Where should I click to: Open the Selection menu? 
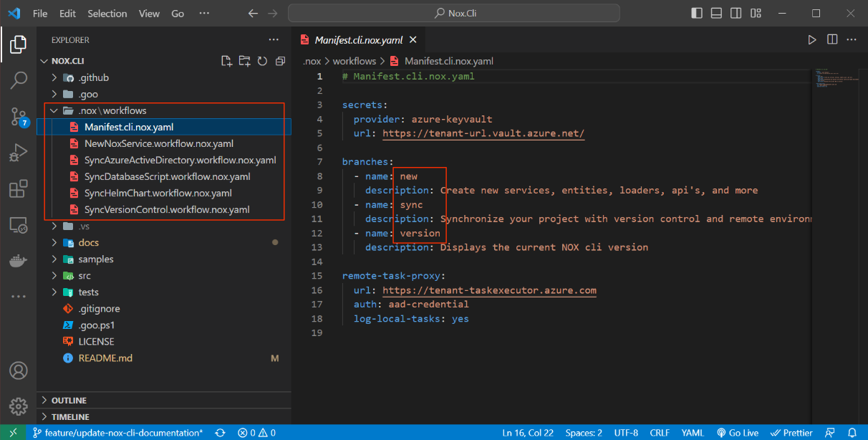(x=106, y=14)
